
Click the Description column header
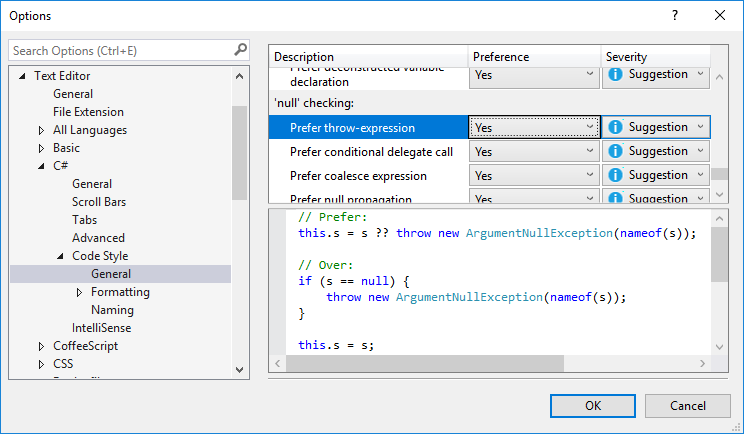point(368,57)
